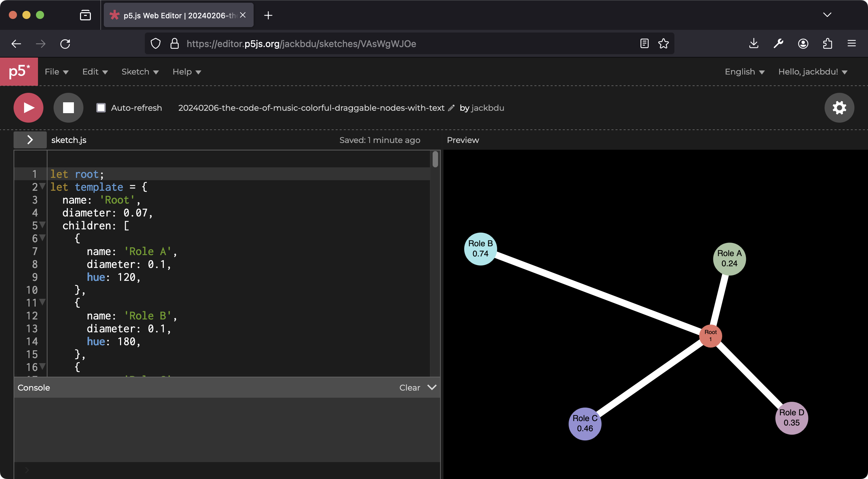Viewport: 868px width, 479px height.
Task: Expand the sidebar file list arrow
Action: click(30, 140)
